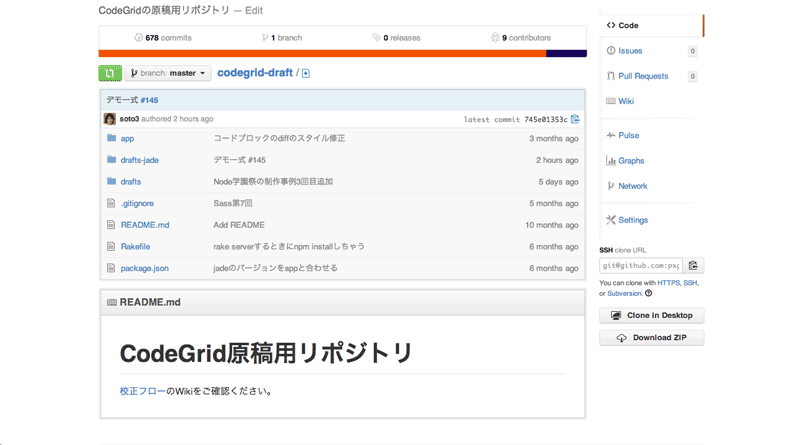800x445 pixels.
Task: Switch clone URL to Subversion
Action: [624, 293]
